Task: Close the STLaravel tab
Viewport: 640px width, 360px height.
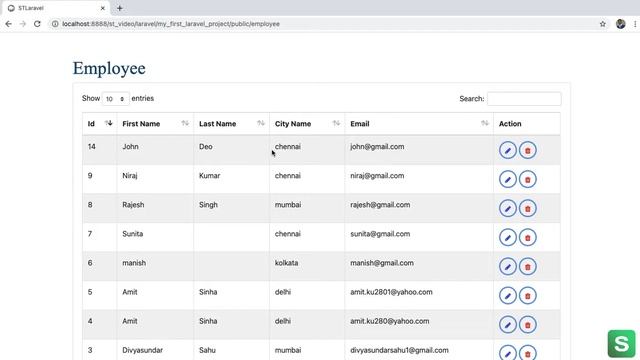Action: click(103, 8)
